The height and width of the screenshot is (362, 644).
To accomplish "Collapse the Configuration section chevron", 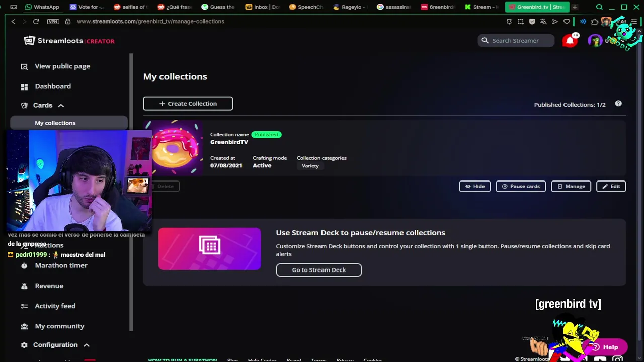I will tap(87, 345).
